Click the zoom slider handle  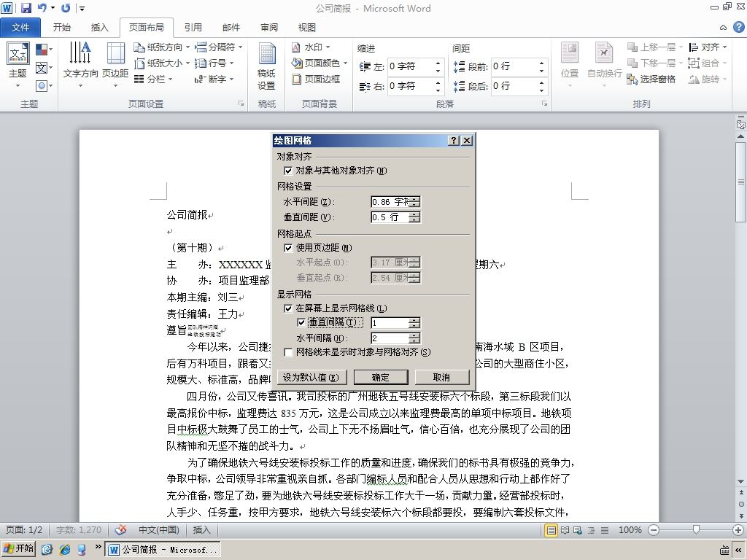[696, 530]
